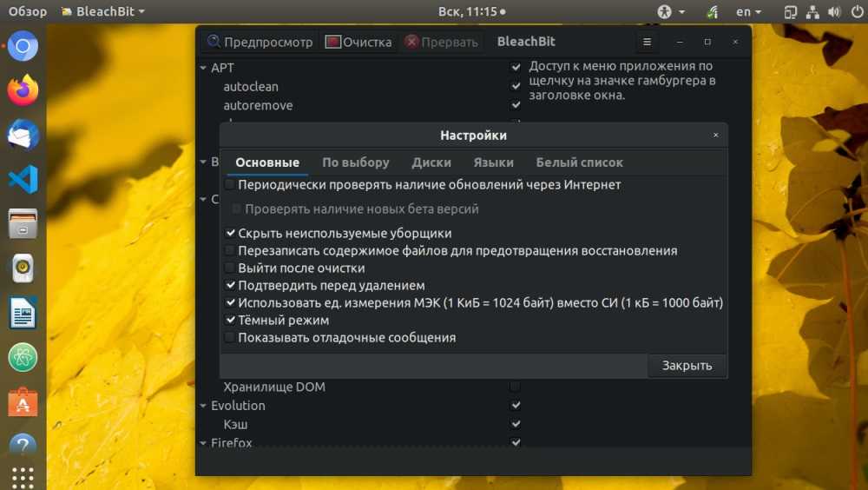Toggle Тёмный режим dark mode checkbox
868x490 pixels.
point(230,320)
